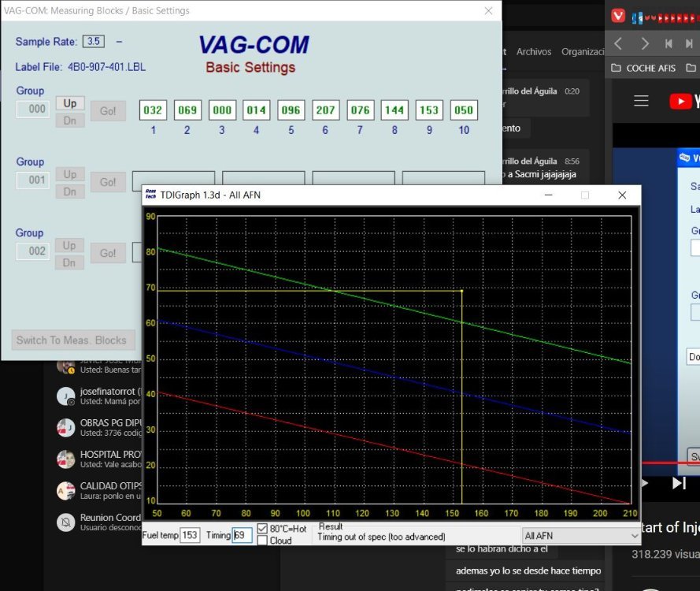Image resolution: width=700 pixels, height=591 pixels.
Task: Click the Sample Rate value box
Action: click(94, 42)
